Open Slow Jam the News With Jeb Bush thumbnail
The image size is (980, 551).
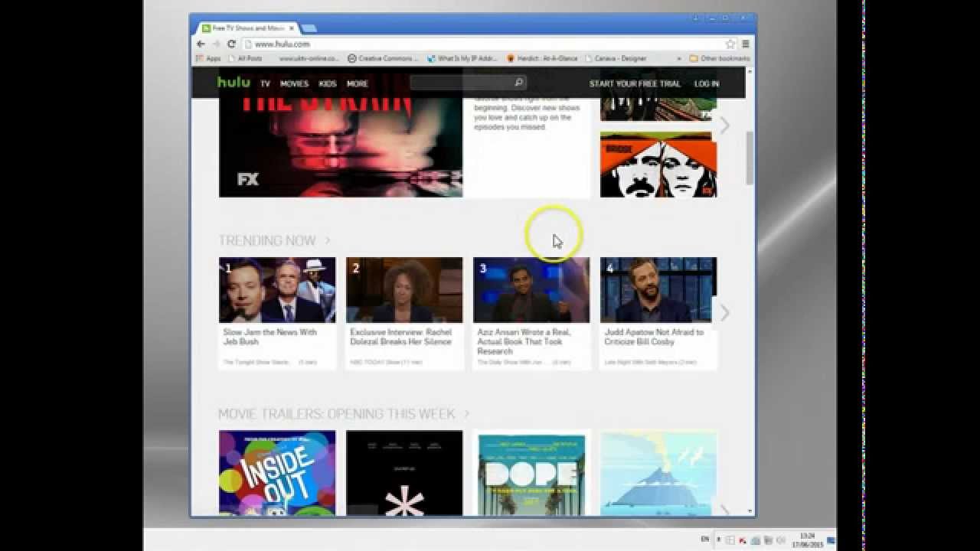pyautogui.click(x=277, y=290)
